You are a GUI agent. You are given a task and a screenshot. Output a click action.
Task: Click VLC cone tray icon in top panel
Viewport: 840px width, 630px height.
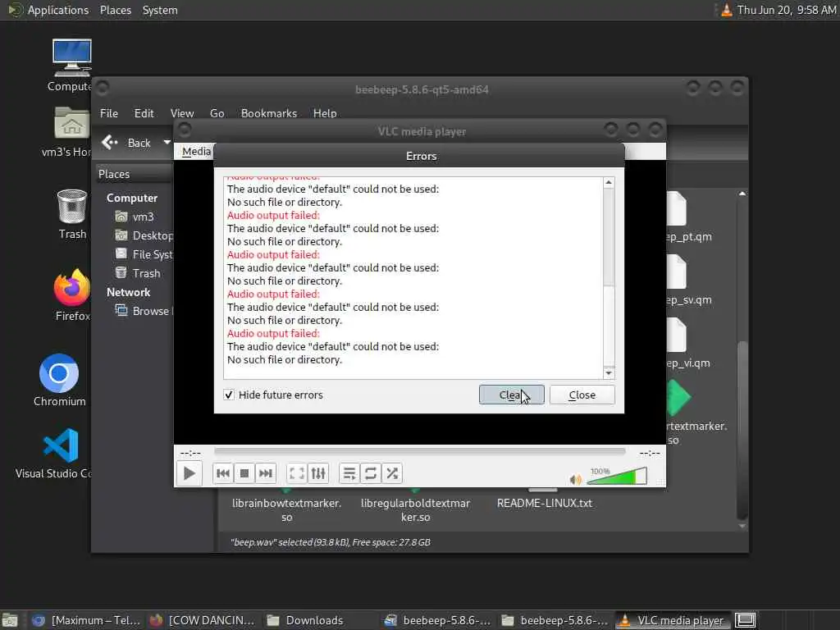[x=727, y=10]
